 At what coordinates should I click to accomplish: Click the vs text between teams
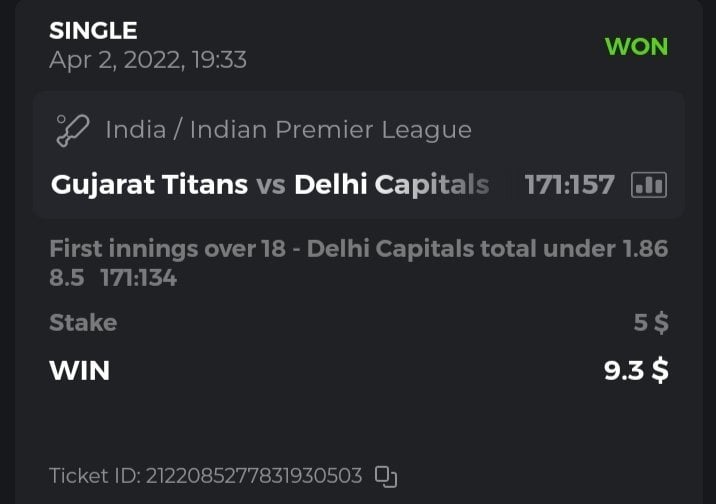(x=271, y=185)
